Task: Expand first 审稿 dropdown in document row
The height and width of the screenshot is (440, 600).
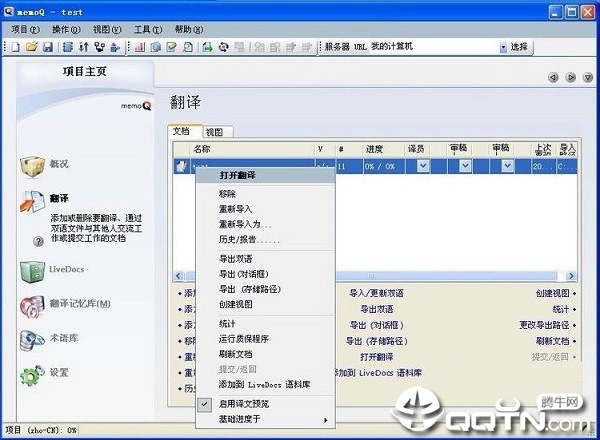Action: click(x=465, y=166)
